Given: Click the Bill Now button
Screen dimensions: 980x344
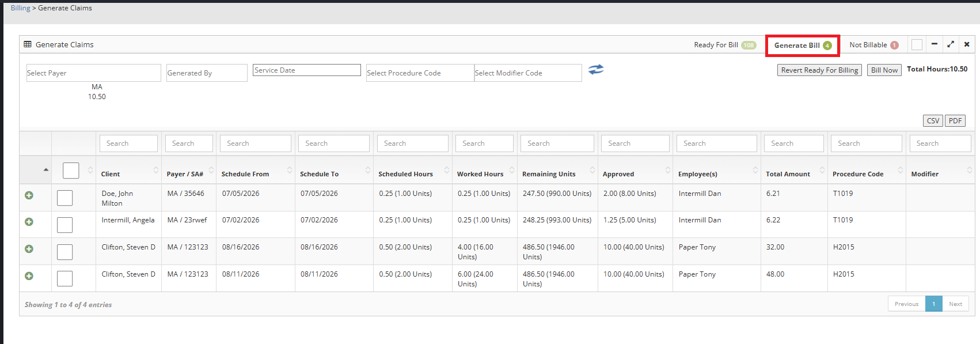Looking at the screenshot, I should (x=884, y=70).
